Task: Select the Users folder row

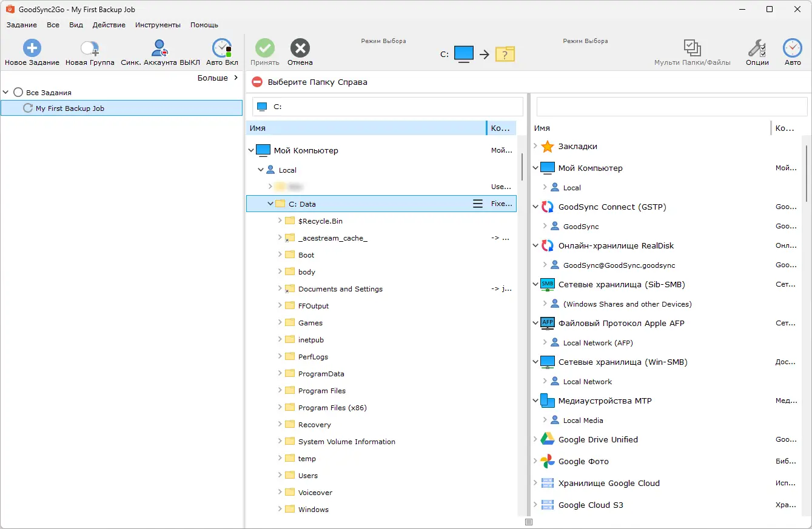Action: point(381,476)
